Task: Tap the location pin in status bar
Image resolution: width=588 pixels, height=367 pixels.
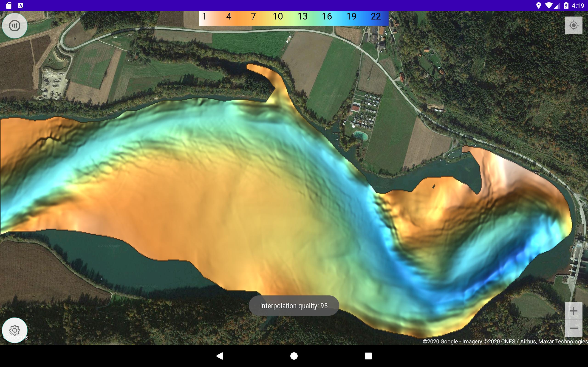Action: click(x=538, y=5)
